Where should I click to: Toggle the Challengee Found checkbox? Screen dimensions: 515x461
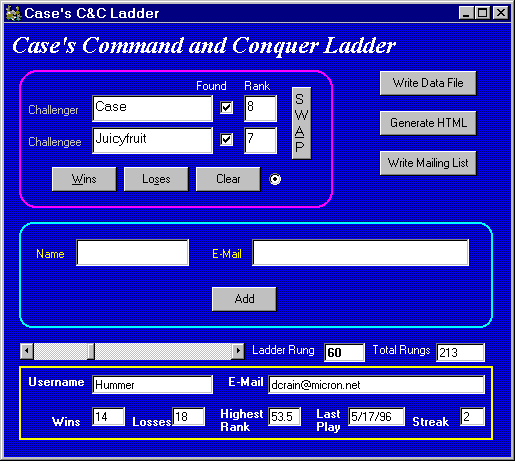[x=226, y=139]
